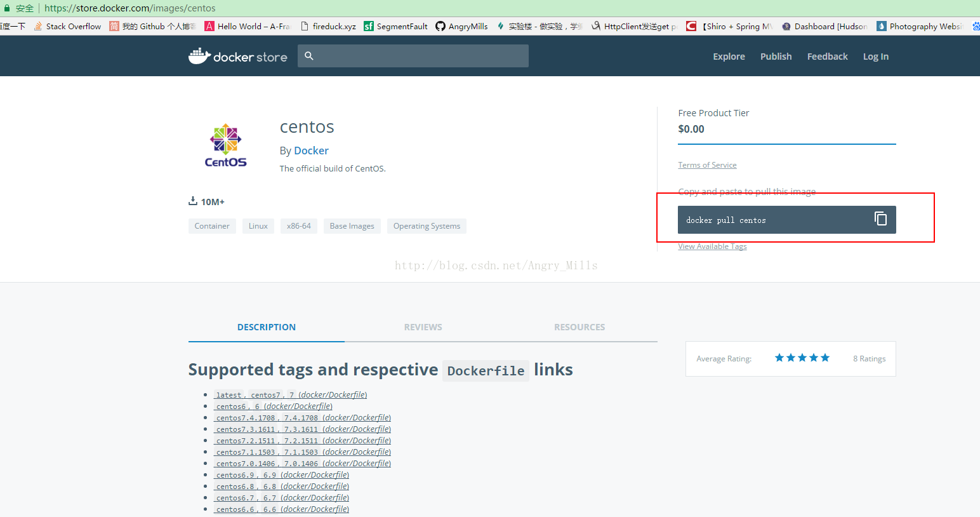Click the 8 Ratings text

869,359
